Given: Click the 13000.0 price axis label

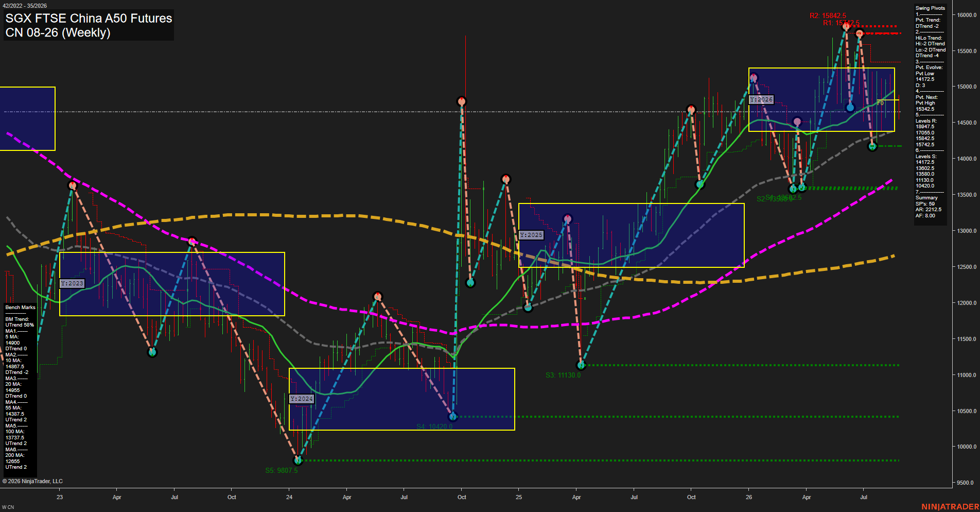Looking at the screenshot, I should (x=966, y=231).
